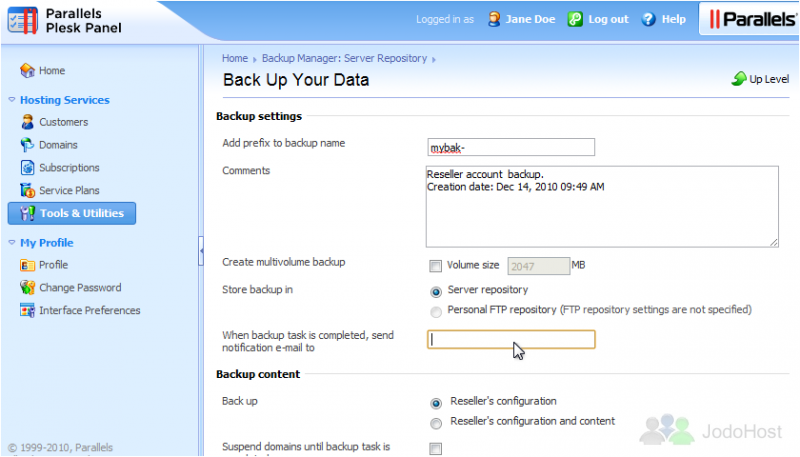Select the Server repository radio button

click(435, 292)
